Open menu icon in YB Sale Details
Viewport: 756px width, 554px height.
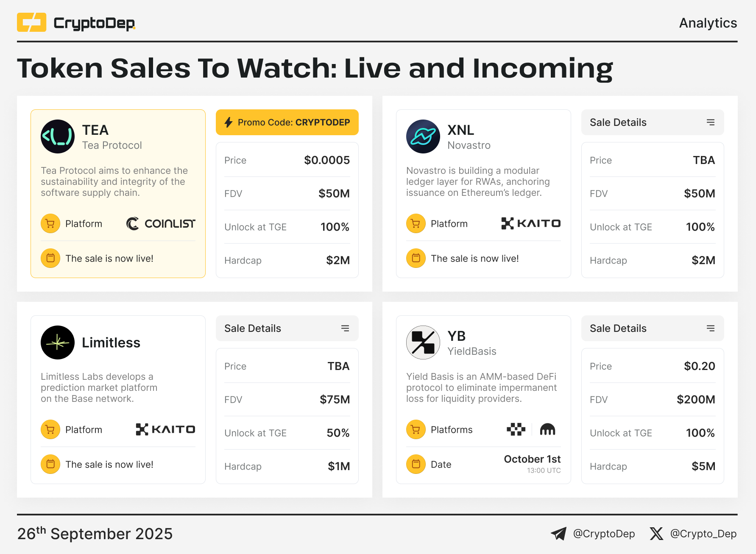pos(711,329)
